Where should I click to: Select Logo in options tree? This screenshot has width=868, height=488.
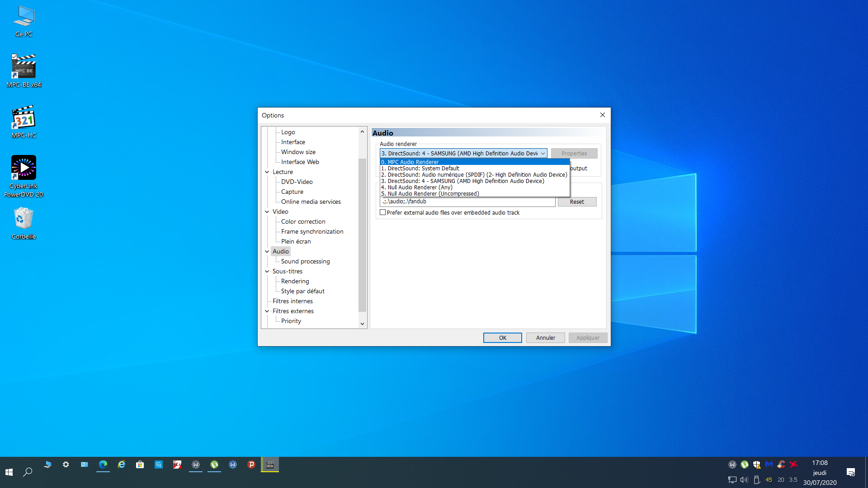tap(288, 132)
